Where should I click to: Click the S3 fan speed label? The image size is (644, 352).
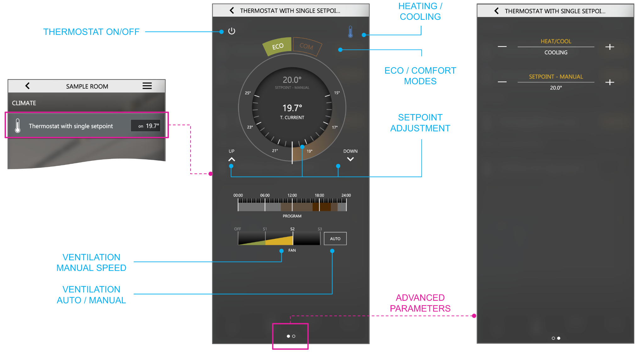coord(320,229)
